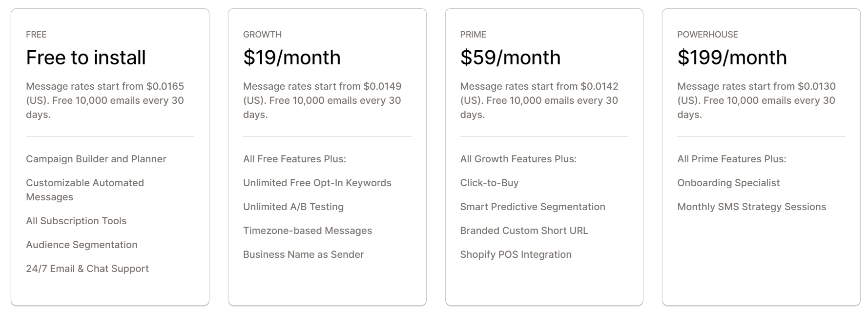Screen dimensions: 868x310
Task: Click "Smart Predictive Segmentation" feature
Action: pos(533,207)
